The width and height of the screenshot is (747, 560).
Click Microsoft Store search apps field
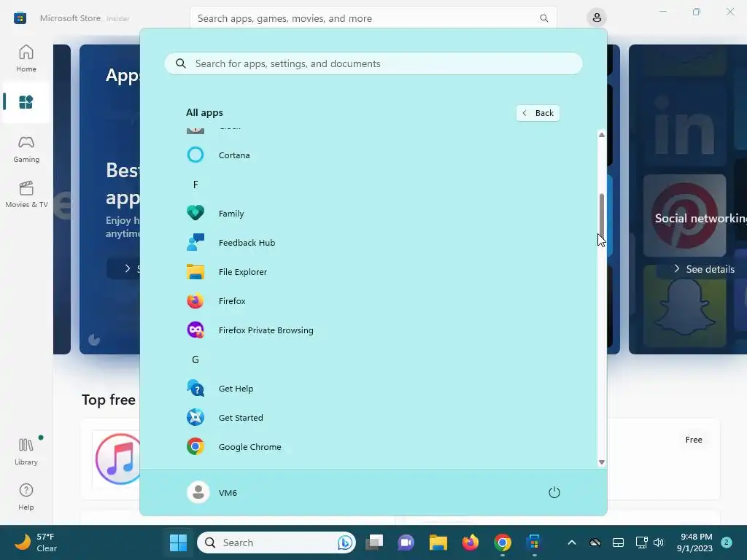373,18
